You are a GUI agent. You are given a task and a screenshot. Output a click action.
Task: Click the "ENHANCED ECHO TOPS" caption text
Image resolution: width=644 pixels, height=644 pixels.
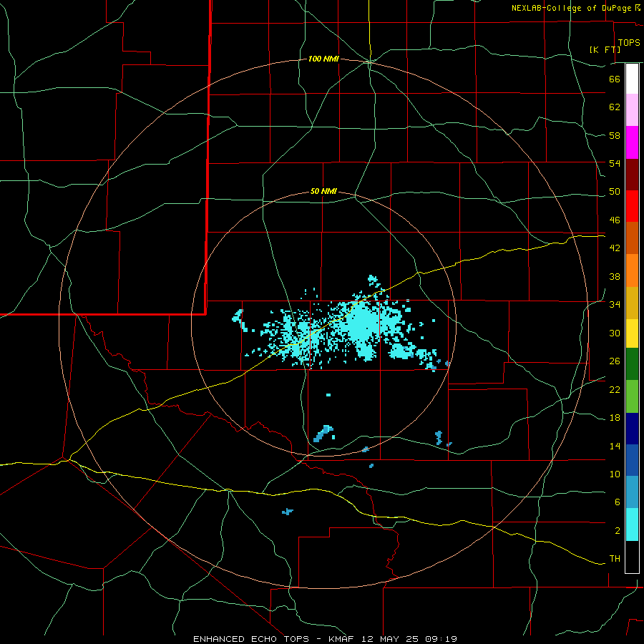click(x=251, y=639)
